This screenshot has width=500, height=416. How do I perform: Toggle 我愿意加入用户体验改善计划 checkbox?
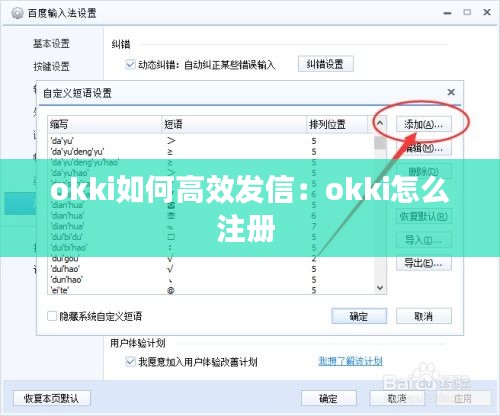pos(130,361)
